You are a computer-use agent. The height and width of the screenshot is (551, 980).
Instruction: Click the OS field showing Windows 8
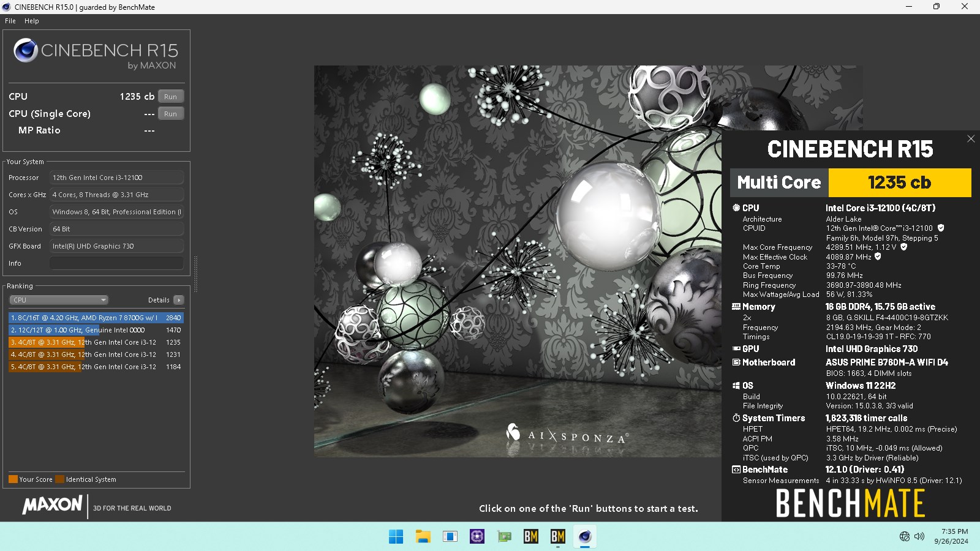click(116, 212)
